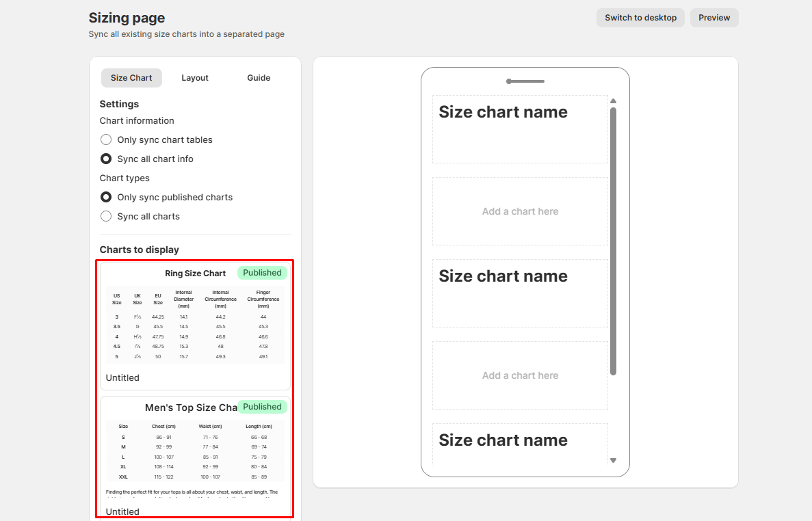Image resolution: width=812 pixels, height=521 pixels.
Task: Click the first Size chart name block
Action: [x=520, y=129]
